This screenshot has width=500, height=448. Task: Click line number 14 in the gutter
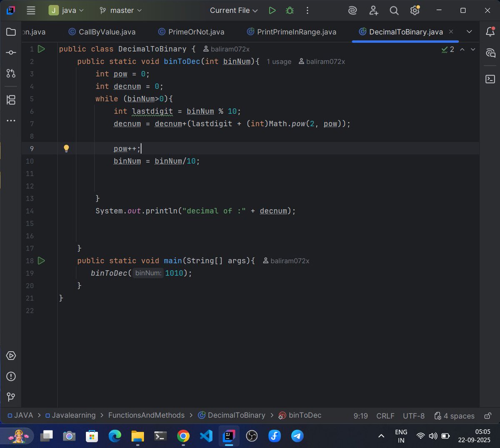(30, 211)
